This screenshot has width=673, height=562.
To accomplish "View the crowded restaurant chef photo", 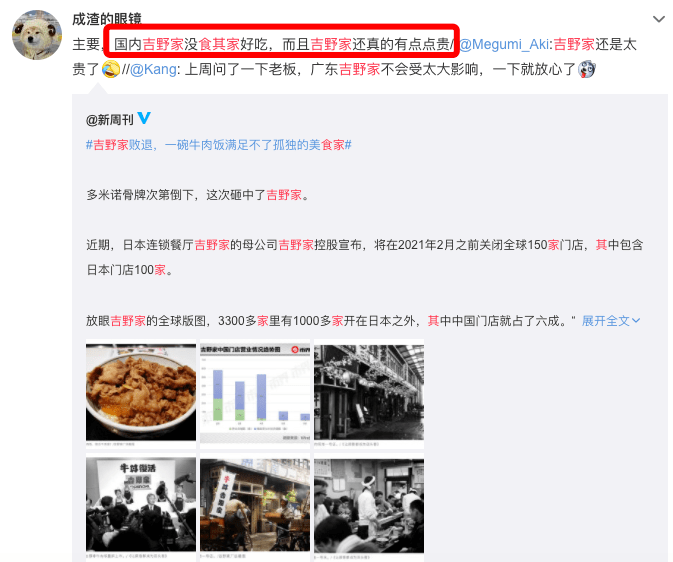I will [369, 505].
